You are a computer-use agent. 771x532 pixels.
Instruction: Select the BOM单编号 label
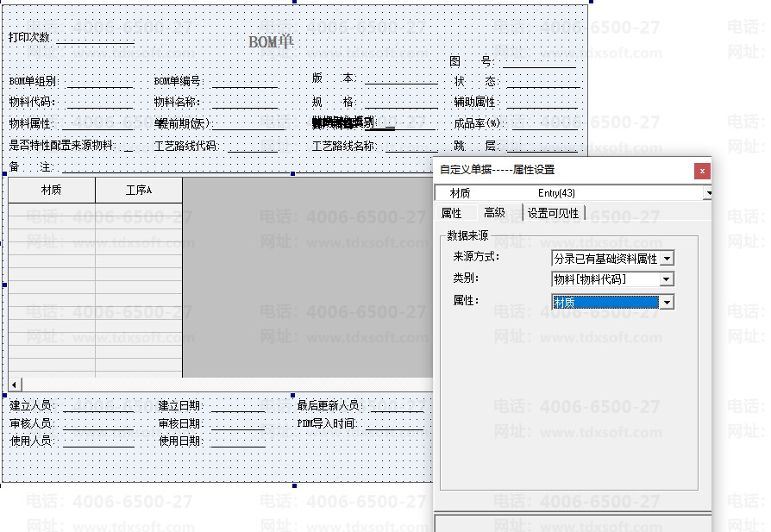(179, 81)
